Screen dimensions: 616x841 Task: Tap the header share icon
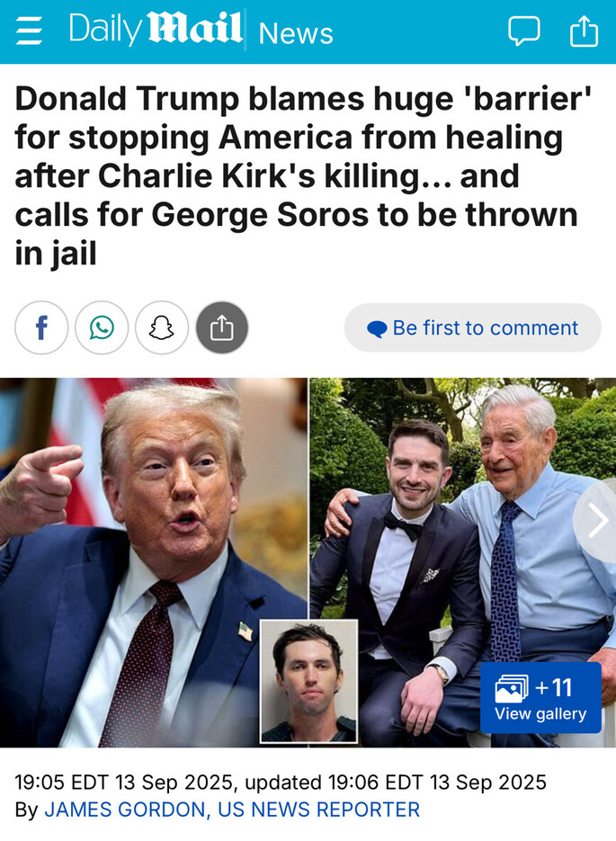pyautogui.click(x=584, y=31)
